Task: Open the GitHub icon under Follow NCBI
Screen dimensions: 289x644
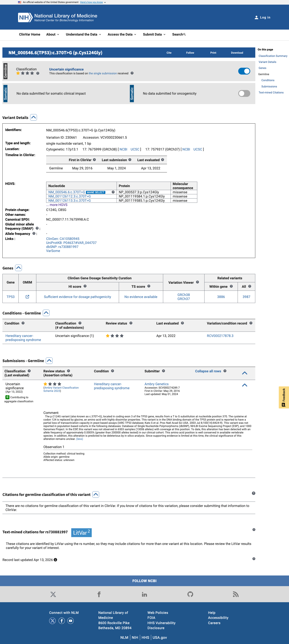Action: pos(190,594)
